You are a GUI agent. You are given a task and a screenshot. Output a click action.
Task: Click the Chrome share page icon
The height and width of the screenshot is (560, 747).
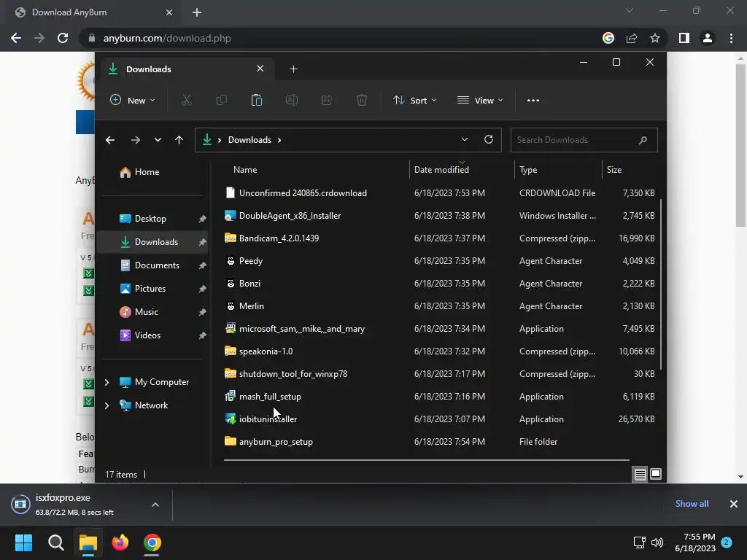click(x=632, y=38)
